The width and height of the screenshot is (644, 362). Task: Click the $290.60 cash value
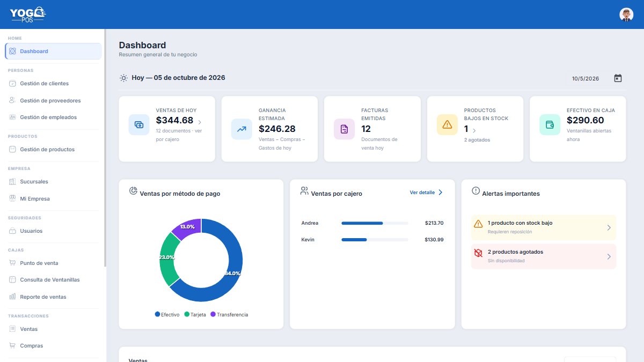[x=586, y=120]
